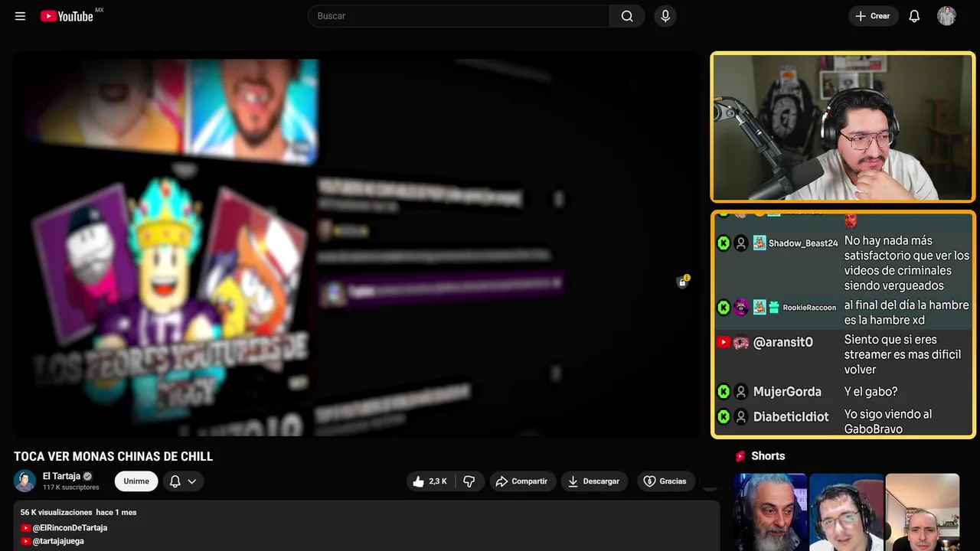Screen dimensions: 980x551
Task: Click the @aransit0 username in chat
Action: [783, 343]
